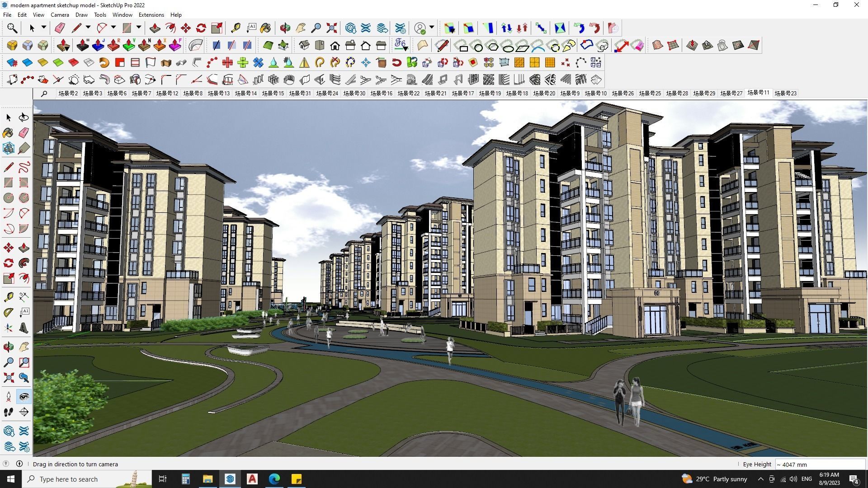This screenshot has width=868, height=488.
Task: Open Microsoft Edge from the taskbar
Action: point(274,479)
